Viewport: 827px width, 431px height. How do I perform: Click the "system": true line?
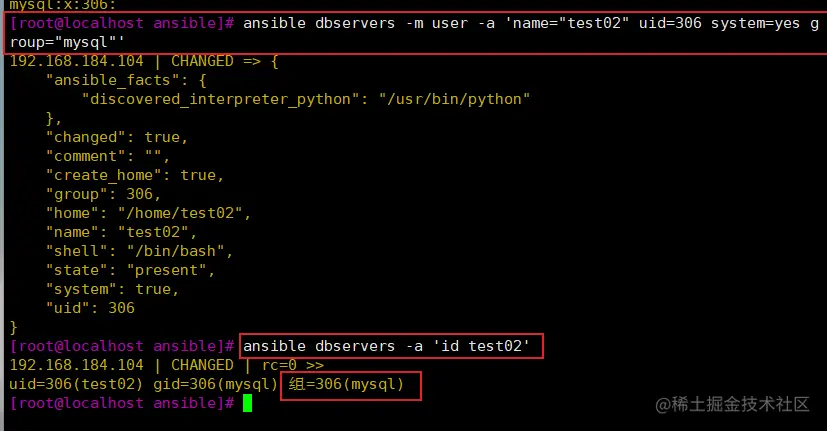[112, 289]
